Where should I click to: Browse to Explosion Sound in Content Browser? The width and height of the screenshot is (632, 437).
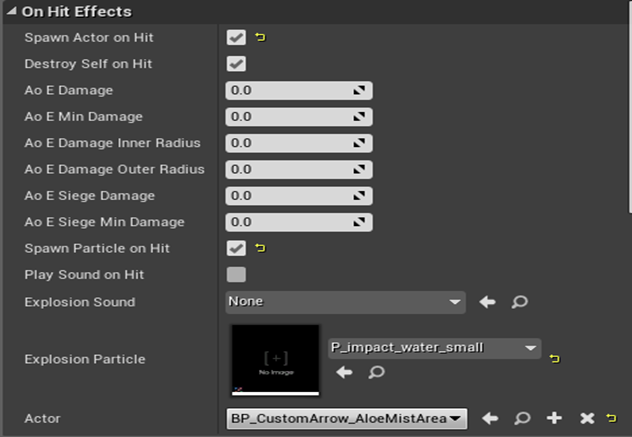point(519,301)
